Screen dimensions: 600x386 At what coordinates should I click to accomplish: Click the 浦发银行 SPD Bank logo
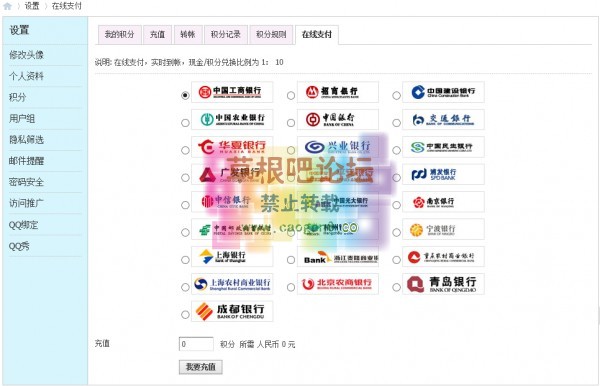[x=443, y=174]
